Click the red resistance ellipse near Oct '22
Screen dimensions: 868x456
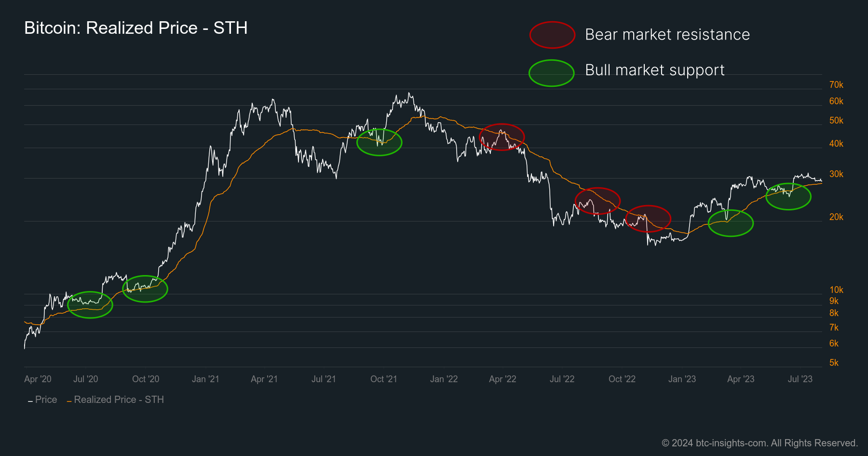[x=649, y=219]
